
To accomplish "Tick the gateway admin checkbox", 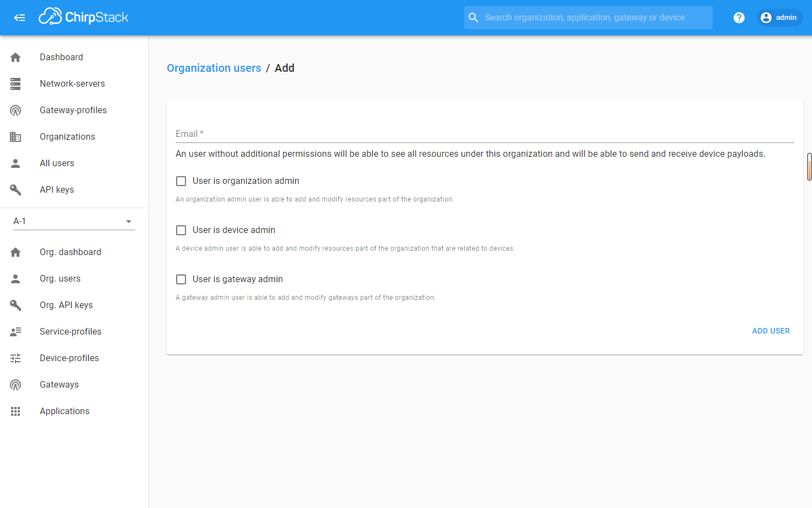I will [x=181, y=279].
